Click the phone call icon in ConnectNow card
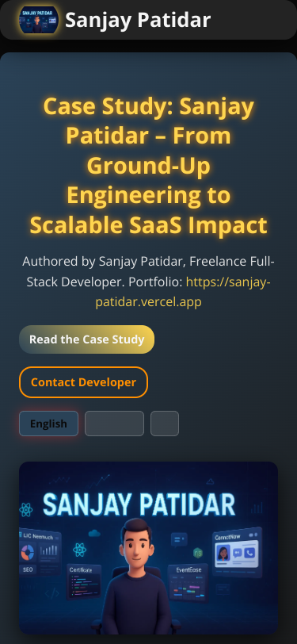The height and width of the screenshot is (644, 297). pos(249,553)
